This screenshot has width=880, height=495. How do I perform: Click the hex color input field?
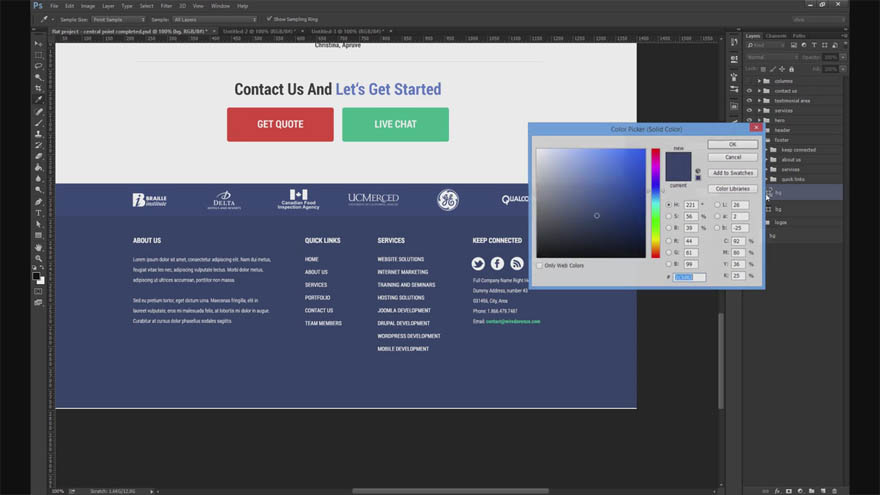coord(689,277)
